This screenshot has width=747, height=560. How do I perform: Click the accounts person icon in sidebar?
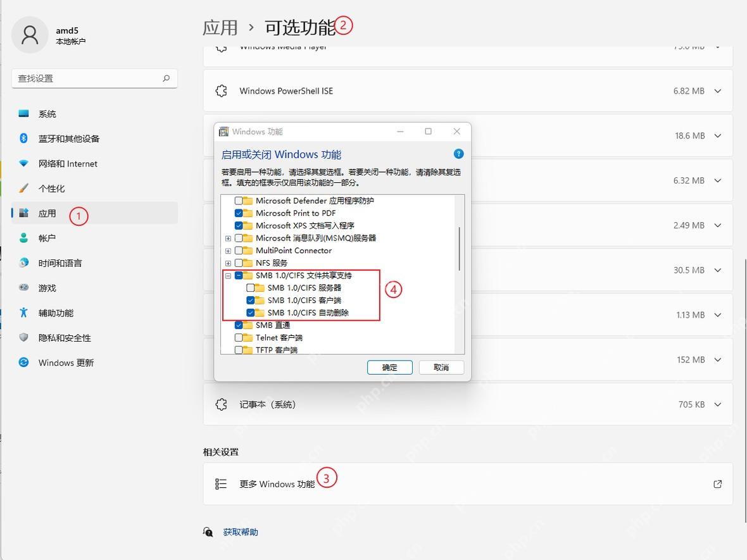pos(23,238)
